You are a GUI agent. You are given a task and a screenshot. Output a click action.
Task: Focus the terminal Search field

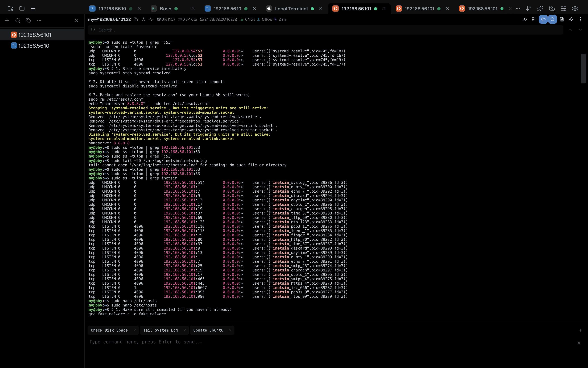pyautogui.click(x=325, y=30)
